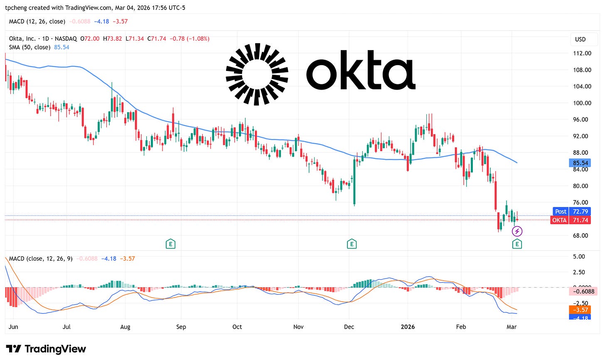Click the red 'OKTA 71.74' price label
605x364 pixels.
(x=571, y=220)
